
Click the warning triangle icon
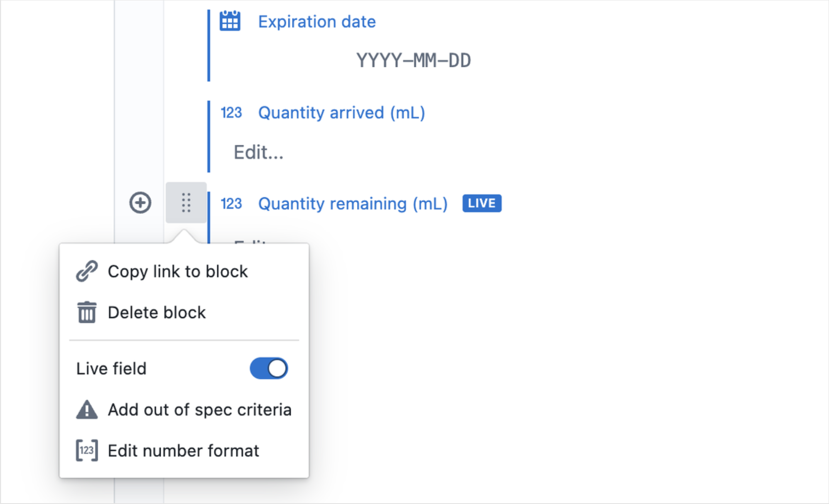87,410
